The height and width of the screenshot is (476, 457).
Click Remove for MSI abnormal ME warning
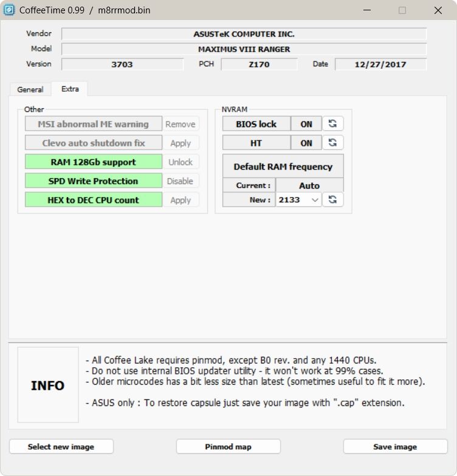(x=180, y=124)
